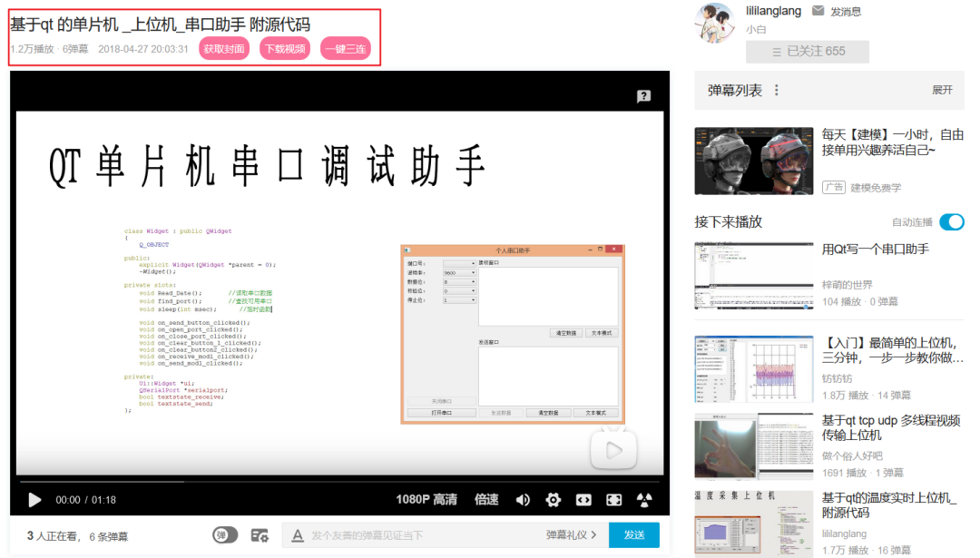Click the uploader name 纺纺纺
Screen dimensions: 980x558
pos(837,378)
